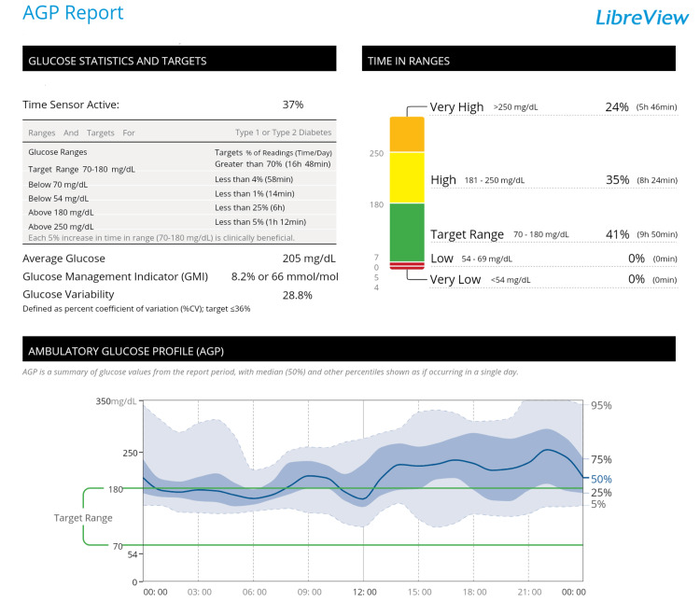Click the green Target Range bar segment
The image size is (700, 602).
[x=407, y=232]
